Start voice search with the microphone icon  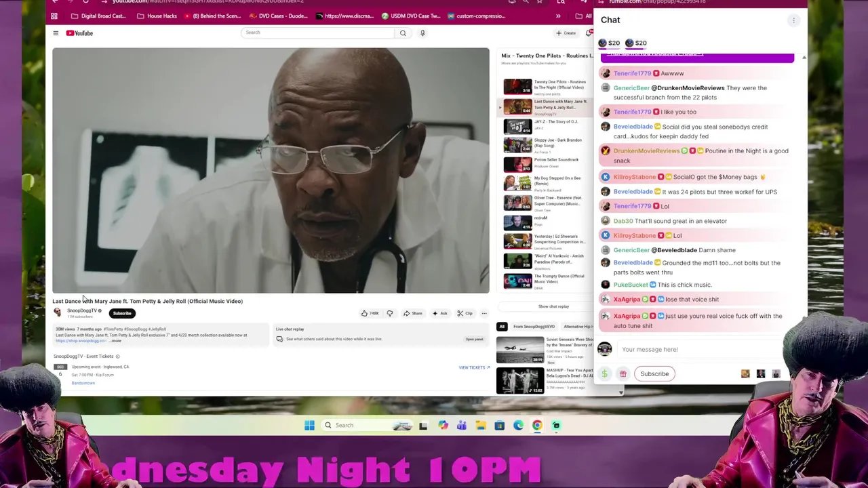422,33
